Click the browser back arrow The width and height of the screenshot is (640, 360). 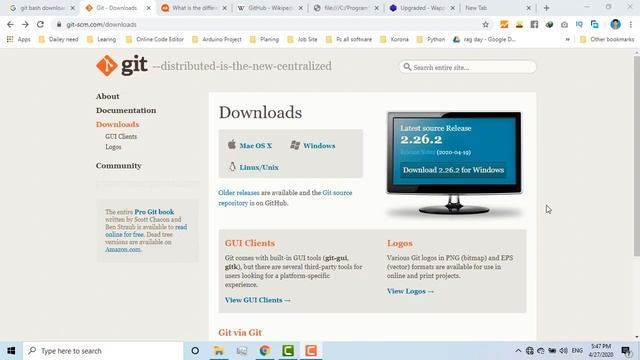coord(10,24)
